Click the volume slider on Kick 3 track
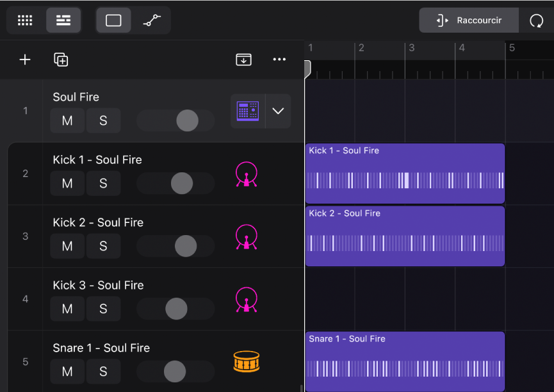Image resolution: width=554 pixels, height=392 pixels. pyautogui.click(x=175, y=309)
